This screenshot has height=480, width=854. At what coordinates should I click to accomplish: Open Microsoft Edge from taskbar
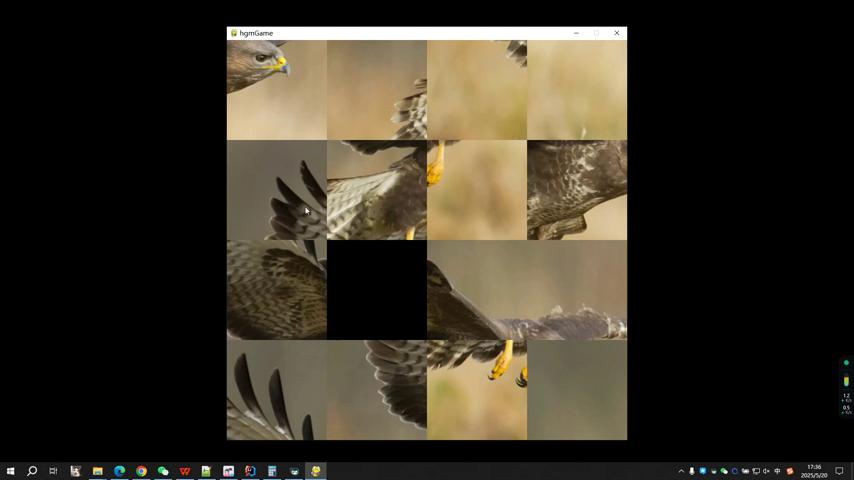[119, 471]
